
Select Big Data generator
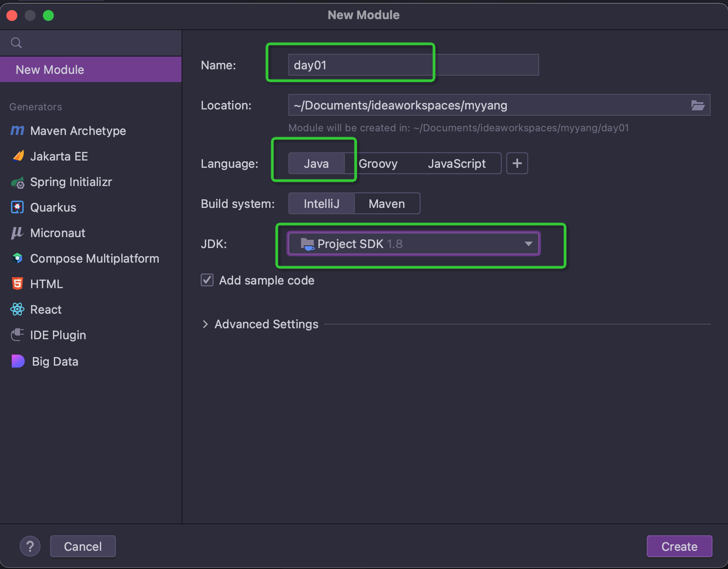click(x=91, y=362)
